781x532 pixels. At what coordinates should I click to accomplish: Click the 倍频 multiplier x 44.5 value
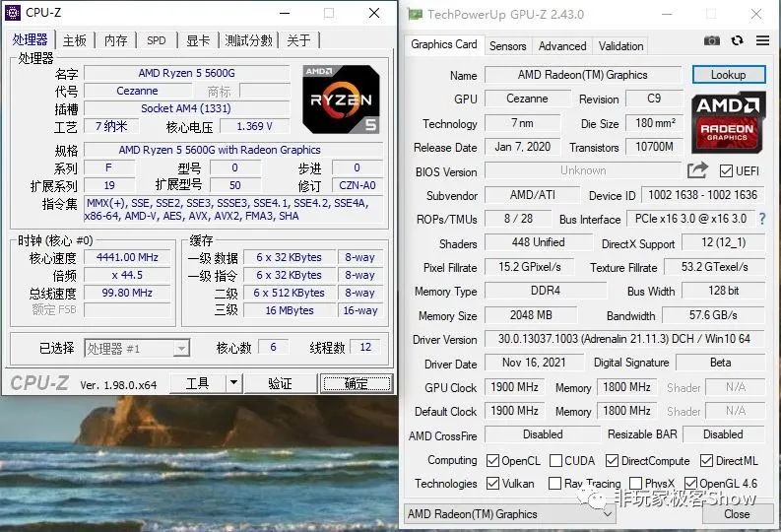(x=127, y=275)
